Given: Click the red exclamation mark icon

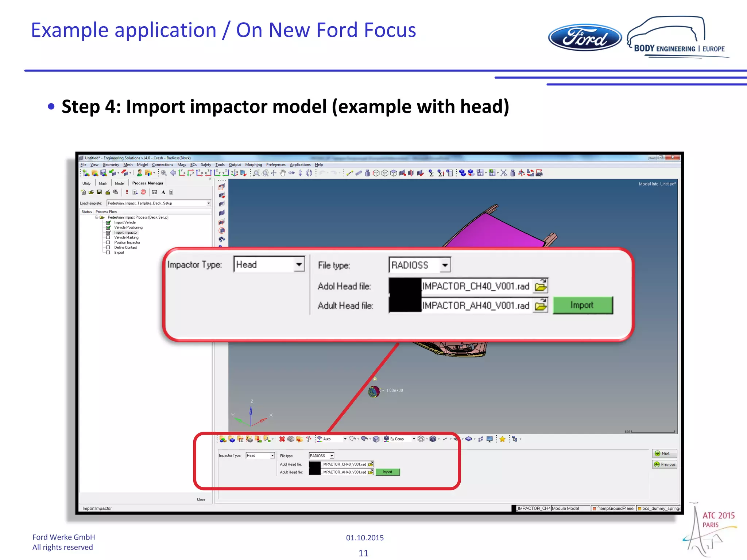Looking at the screenshot, I should (127, 192).
